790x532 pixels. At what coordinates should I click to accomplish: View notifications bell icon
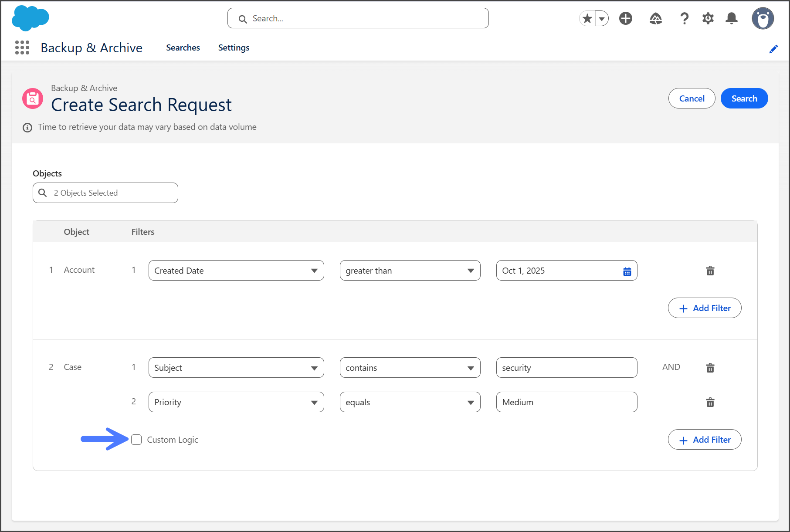(x=732, y=18)
